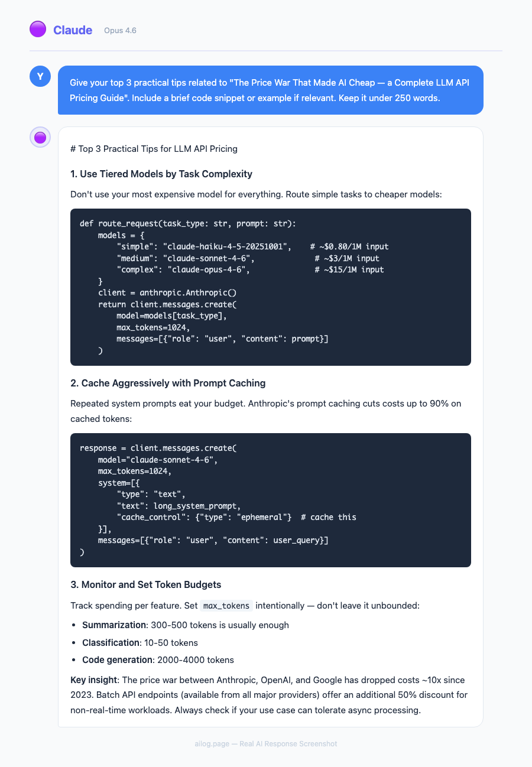Click the Summarization bullet item
The width and height of the screenshot is (532, 767).
pyautogui.click(x=185, y=625)
